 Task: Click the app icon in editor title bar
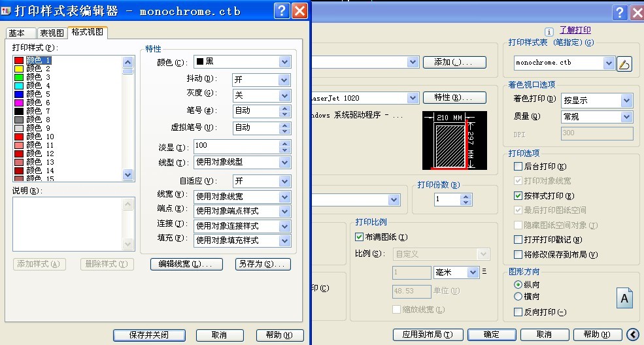click(6, 11)
